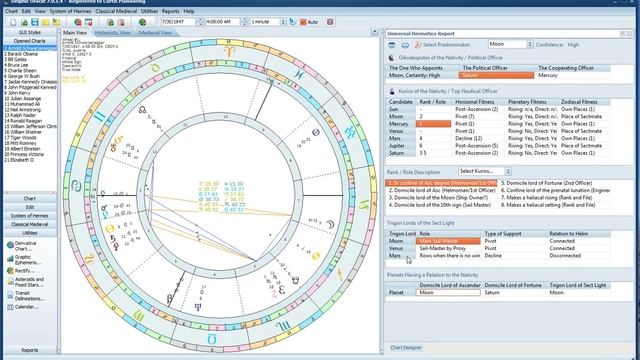The image size is (640, 360).
Task: Click Aries glyph at top of zodiac wheel
Action: (229, 51)
